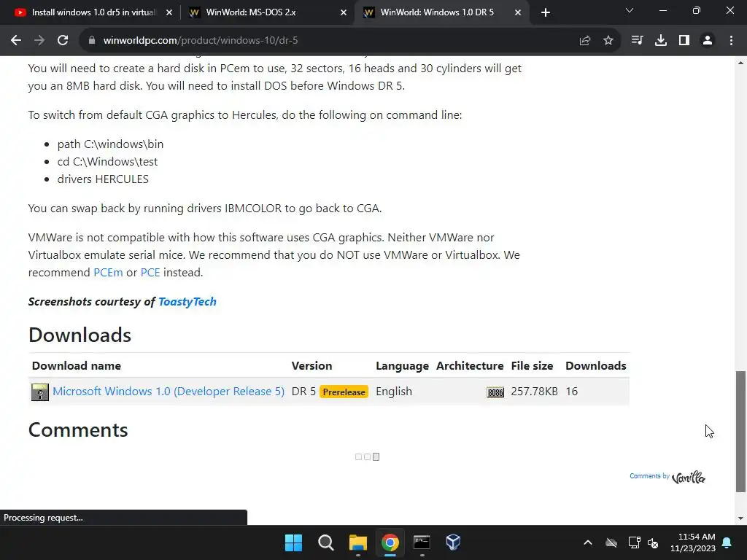Open the clock and date panel
747x560 pixels.
(693, 542)
